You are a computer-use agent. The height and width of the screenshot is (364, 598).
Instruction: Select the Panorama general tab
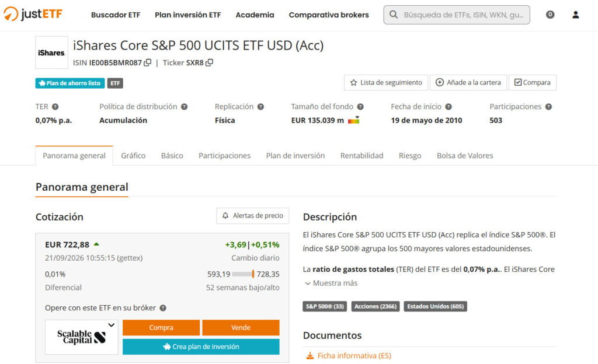coord(74,155)
